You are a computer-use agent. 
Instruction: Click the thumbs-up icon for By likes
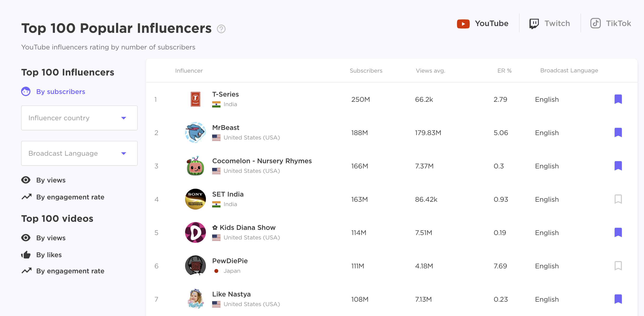(26, 255)
